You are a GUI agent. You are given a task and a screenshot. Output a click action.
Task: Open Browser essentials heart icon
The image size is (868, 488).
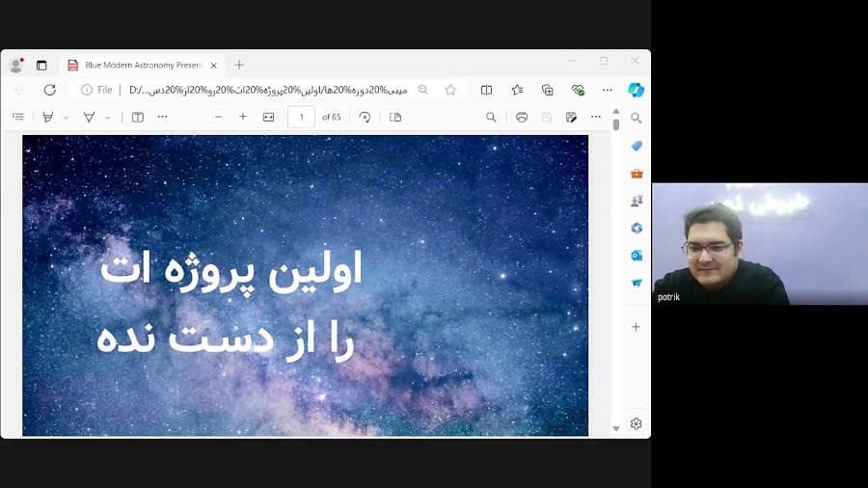point(578,90)
